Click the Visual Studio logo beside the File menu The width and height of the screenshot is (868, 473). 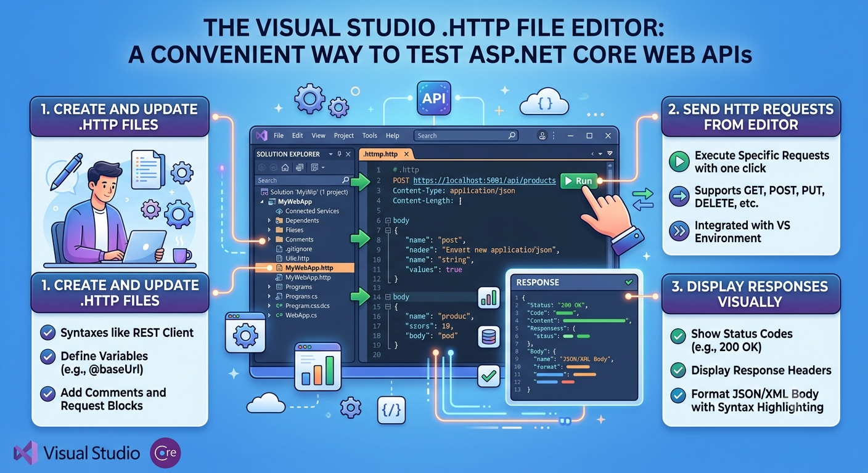(261, 135)
